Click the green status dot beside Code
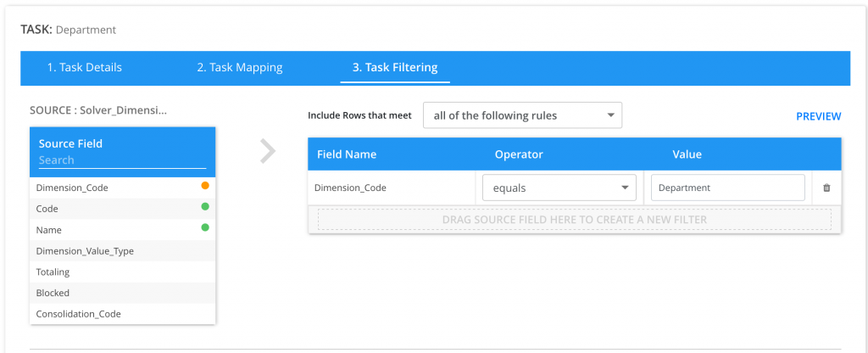Viewport: 868px width, 353px height. 204,206
